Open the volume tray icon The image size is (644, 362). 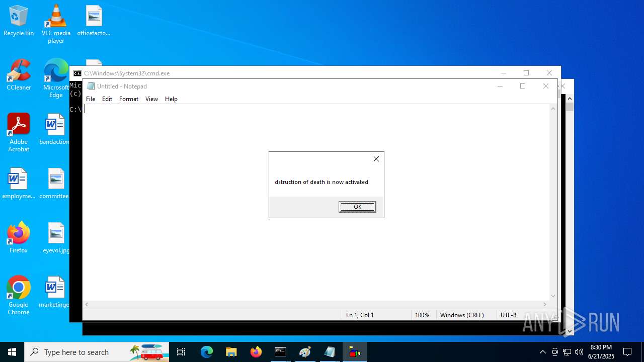click(579, 352)
